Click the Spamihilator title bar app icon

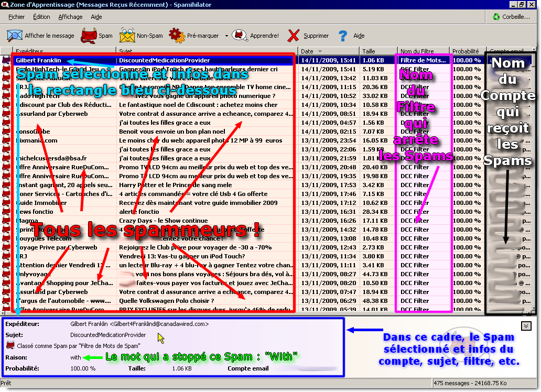(5, 5)
